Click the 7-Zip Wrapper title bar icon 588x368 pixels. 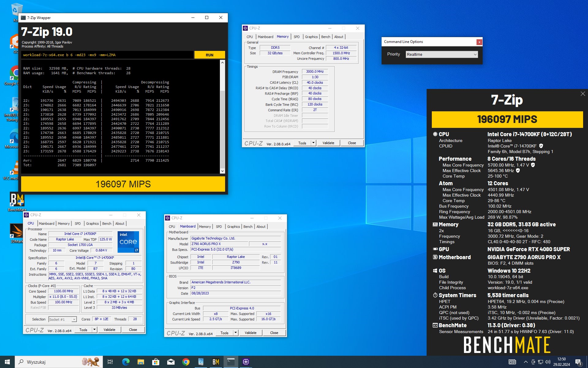click(x=23, y=18)
